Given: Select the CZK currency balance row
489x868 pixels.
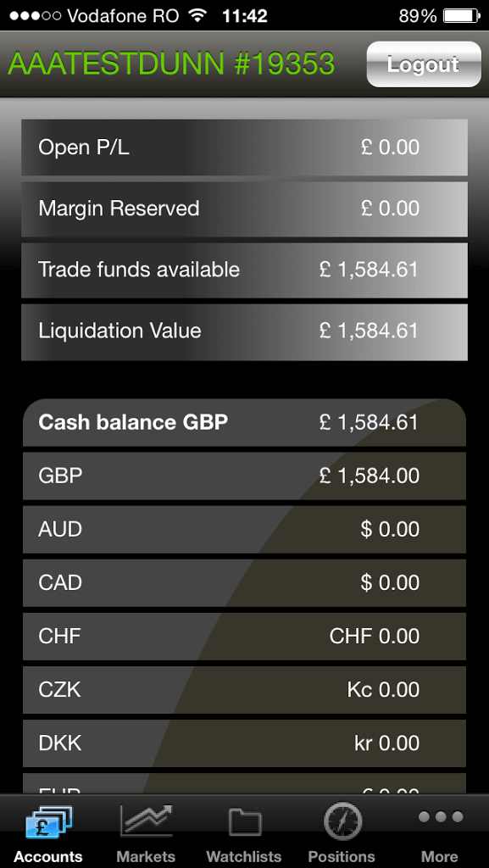Looking at the screenshot, I should coord(244,690).
